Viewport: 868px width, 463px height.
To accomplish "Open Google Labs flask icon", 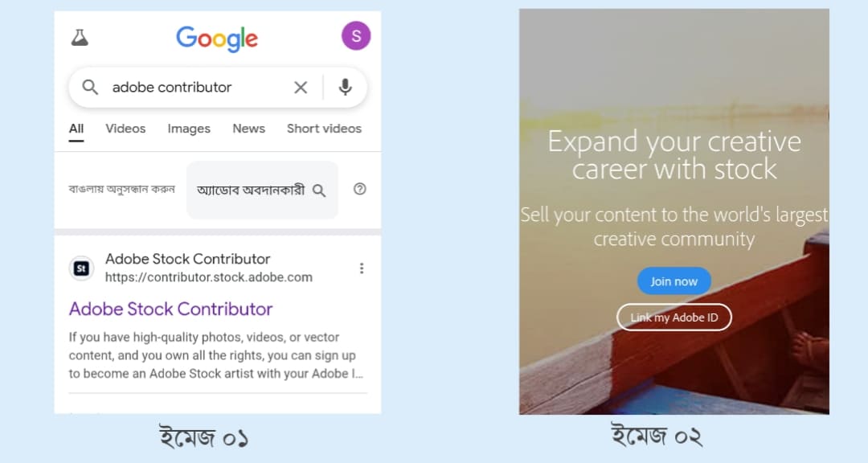I will click(80, 38).
